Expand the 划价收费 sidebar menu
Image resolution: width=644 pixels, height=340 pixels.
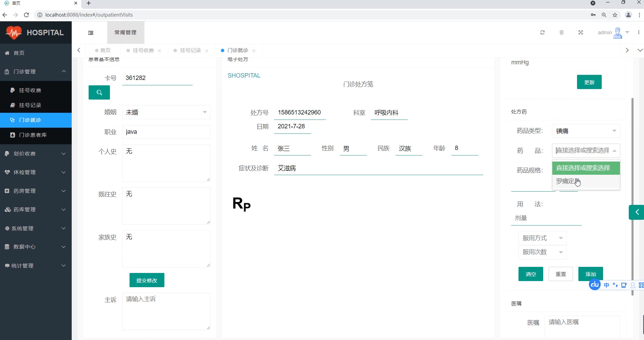[x=36, y=154]
